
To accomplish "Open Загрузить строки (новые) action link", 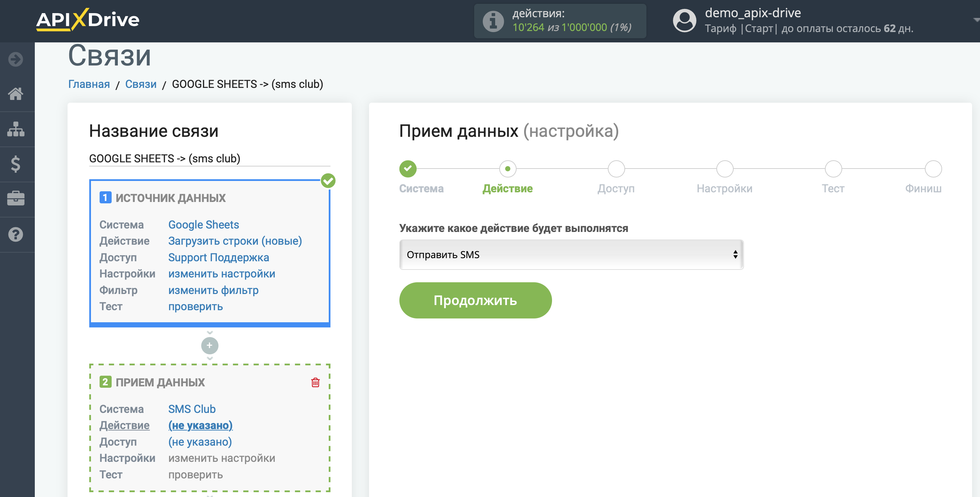I will click(235, 241).
